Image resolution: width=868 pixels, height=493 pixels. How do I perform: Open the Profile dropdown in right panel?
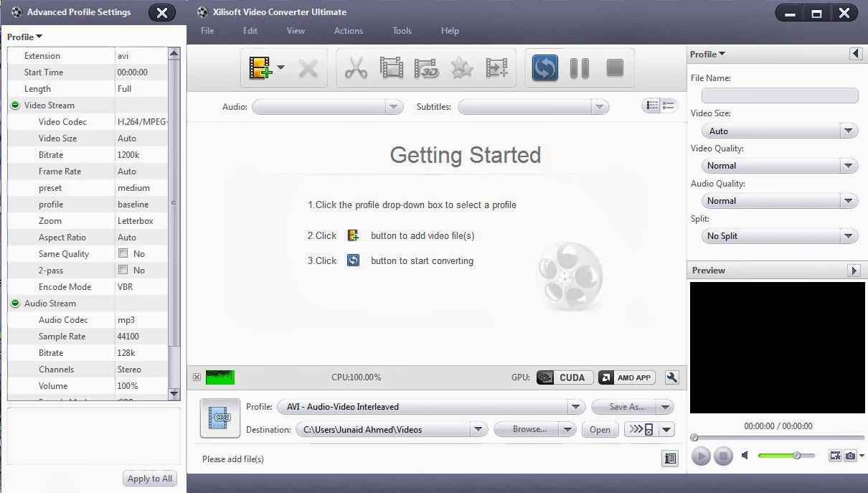707,54
